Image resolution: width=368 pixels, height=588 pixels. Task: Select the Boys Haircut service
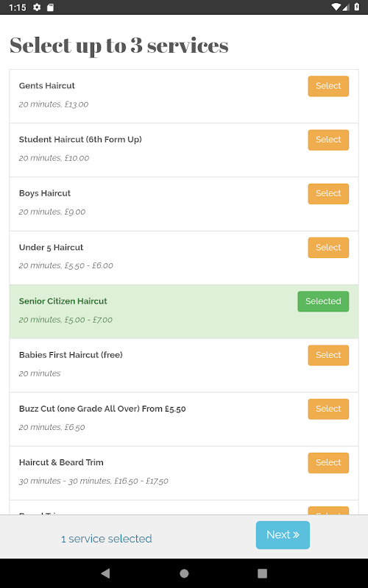[328, 194]
